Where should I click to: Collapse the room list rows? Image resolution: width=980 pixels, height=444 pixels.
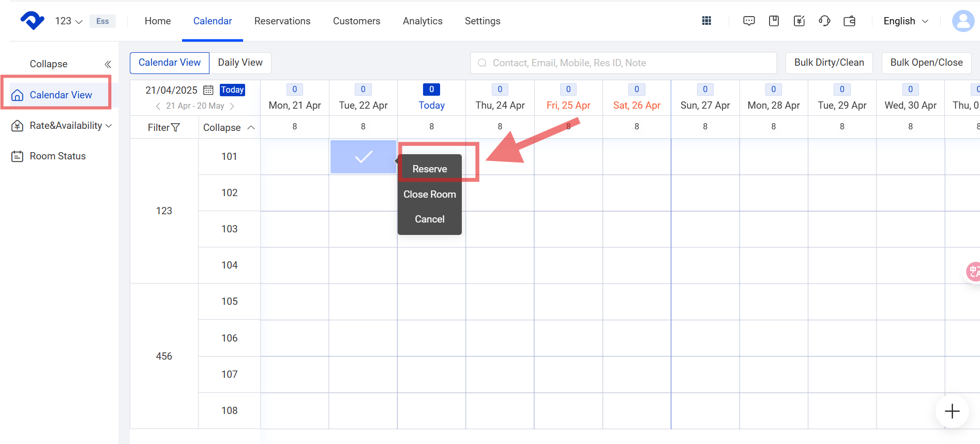pyautogui.click(x=229, y=127)
